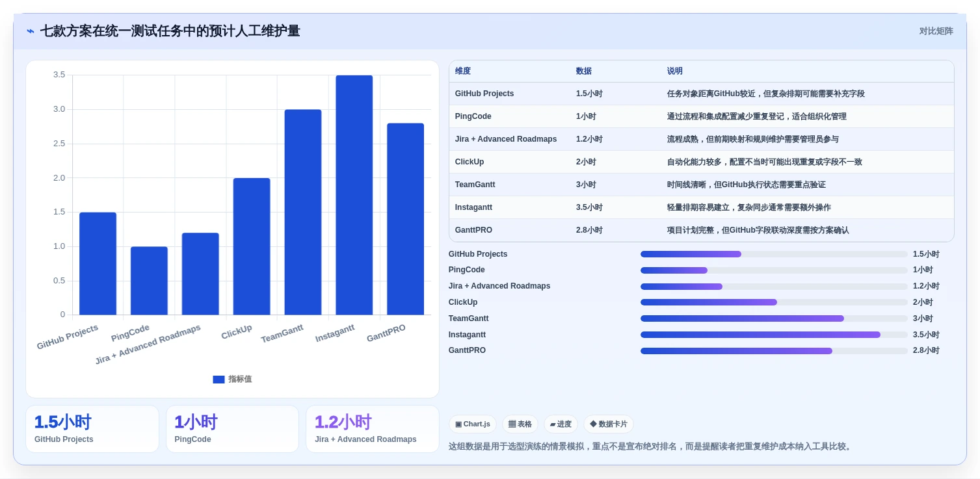This screenshot has height=479, width=980.
Task: Click the 对比矩阵 label in the header
Action: [936, 31]
